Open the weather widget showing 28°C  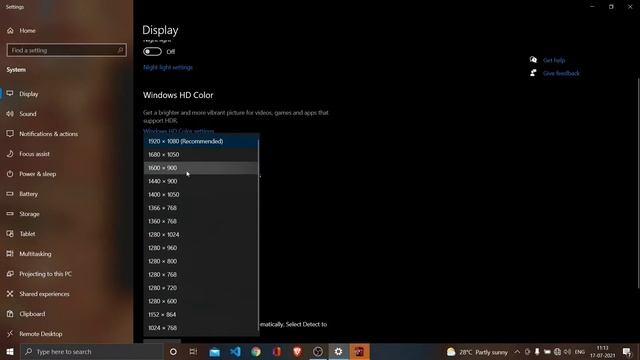477,352
